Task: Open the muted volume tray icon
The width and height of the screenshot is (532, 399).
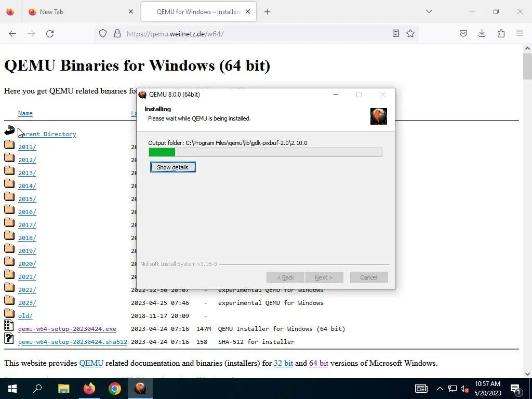Action: click(x=464, y=389)
